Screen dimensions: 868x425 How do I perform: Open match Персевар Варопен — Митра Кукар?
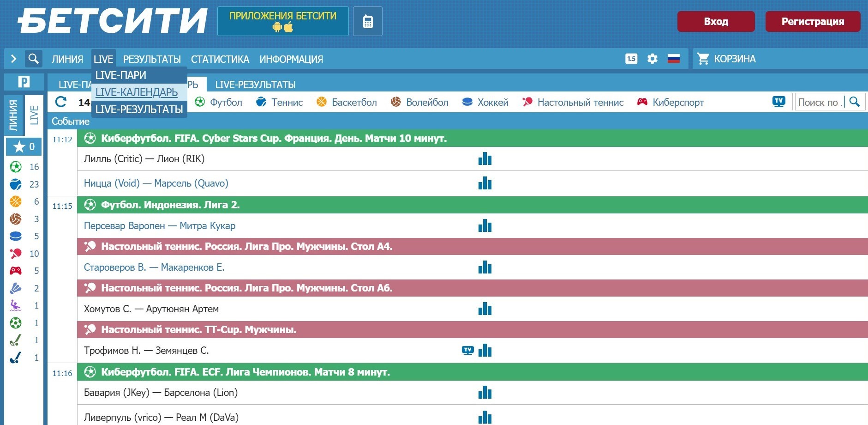pos(160,225)
